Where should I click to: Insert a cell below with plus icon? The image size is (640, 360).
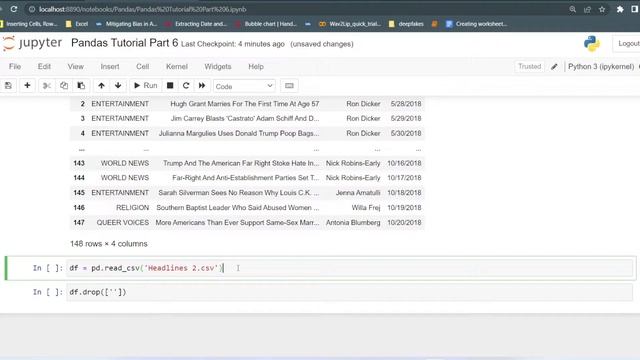pos(27,86)
